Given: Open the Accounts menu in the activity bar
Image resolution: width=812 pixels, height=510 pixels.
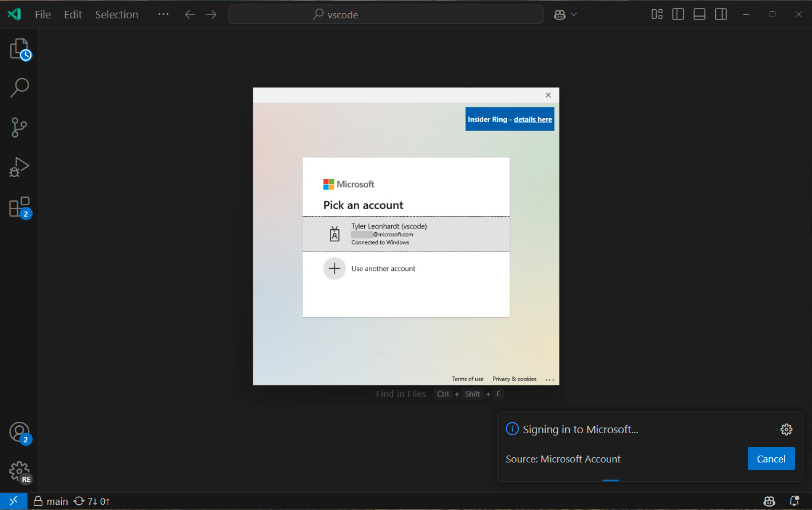Looking at the screenshot, I should pos(19,431).
